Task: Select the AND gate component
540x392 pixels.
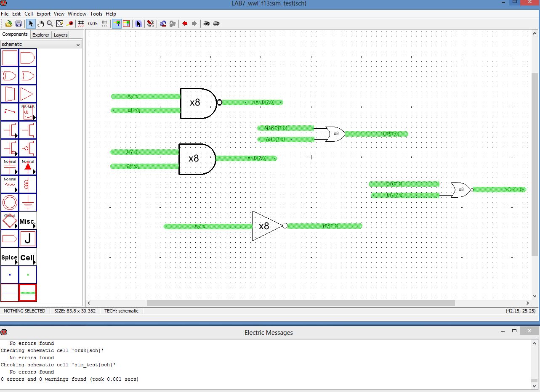Action: [x=28, y=58]
